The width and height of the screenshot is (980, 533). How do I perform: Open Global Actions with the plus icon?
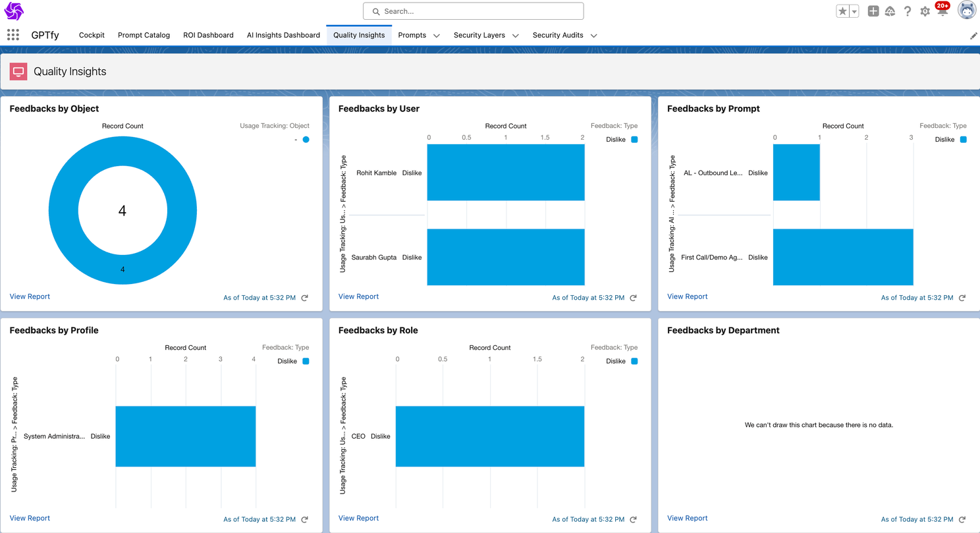[873, 11]
